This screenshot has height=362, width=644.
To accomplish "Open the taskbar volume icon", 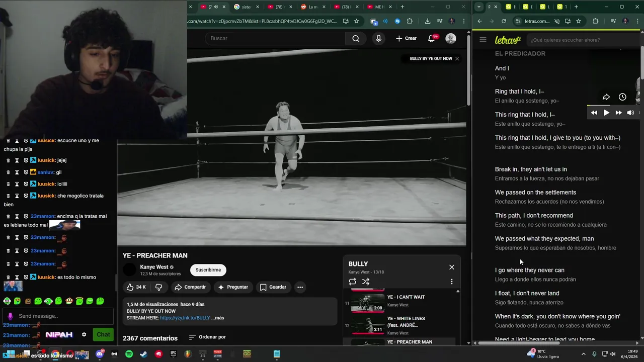I will click(613, 354).
